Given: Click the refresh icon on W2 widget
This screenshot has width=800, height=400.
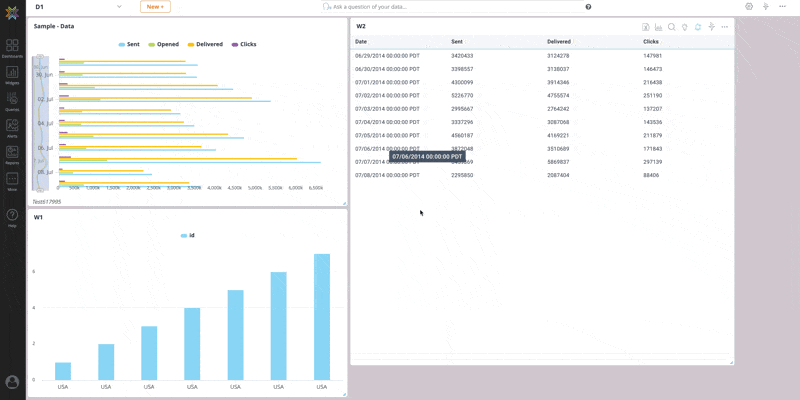Looking at the screenshot, I should click(698, 27).
